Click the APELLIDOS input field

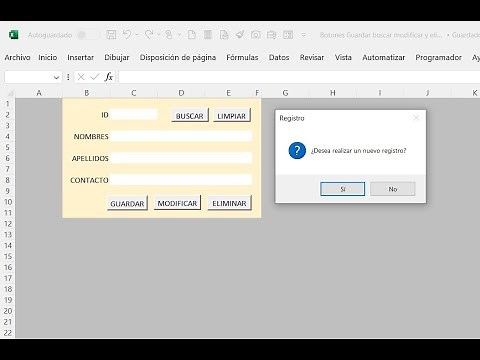[181, 158]
